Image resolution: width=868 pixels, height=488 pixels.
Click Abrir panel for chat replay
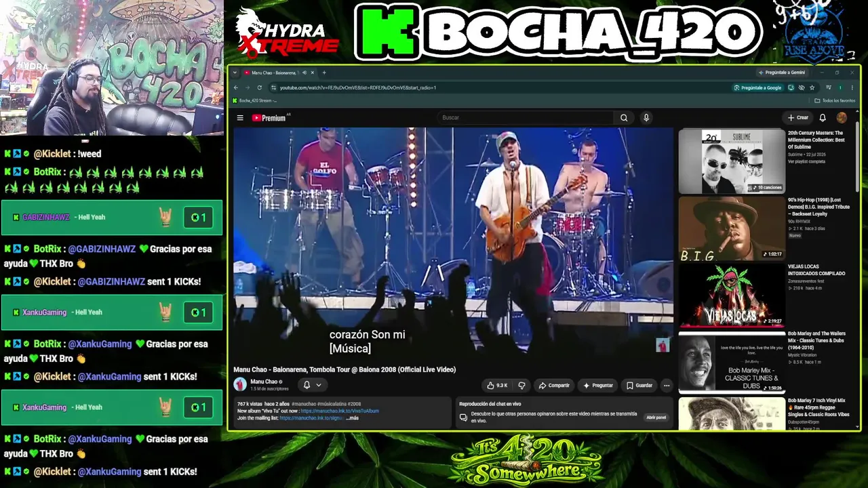[656, 418]
